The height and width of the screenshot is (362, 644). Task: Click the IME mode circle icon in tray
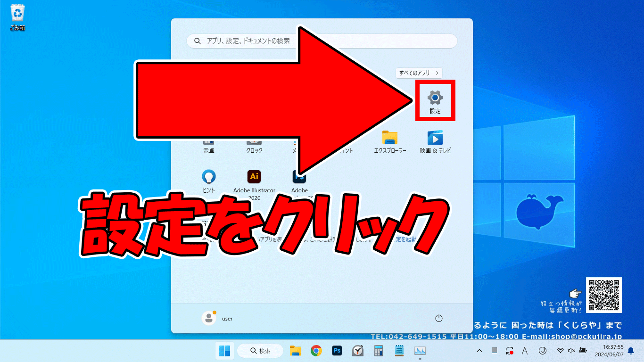(x=542, y=351)
